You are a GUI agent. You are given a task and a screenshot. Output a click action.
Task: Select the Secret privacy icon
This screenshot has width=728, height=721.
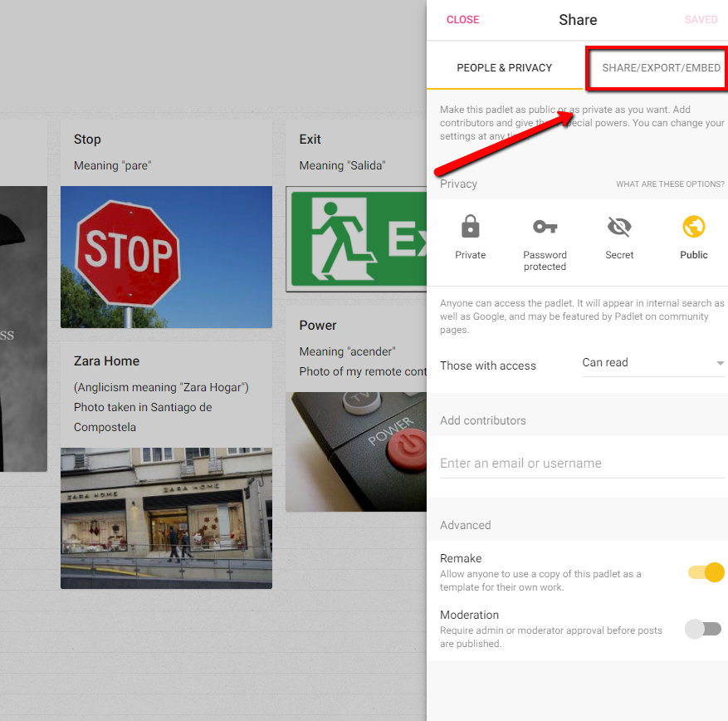pyautogui.click(x=619, y=227)
